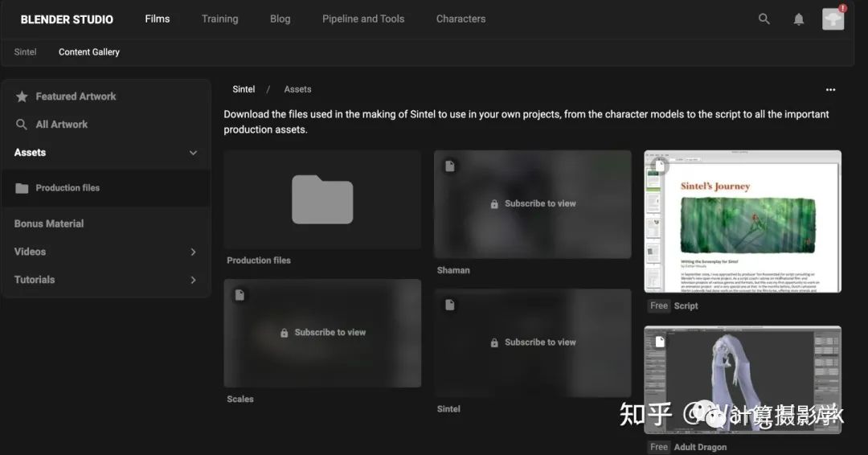868x455 pixels.
Task: Open the user profile avatar
Action: [x=833, y=18]
